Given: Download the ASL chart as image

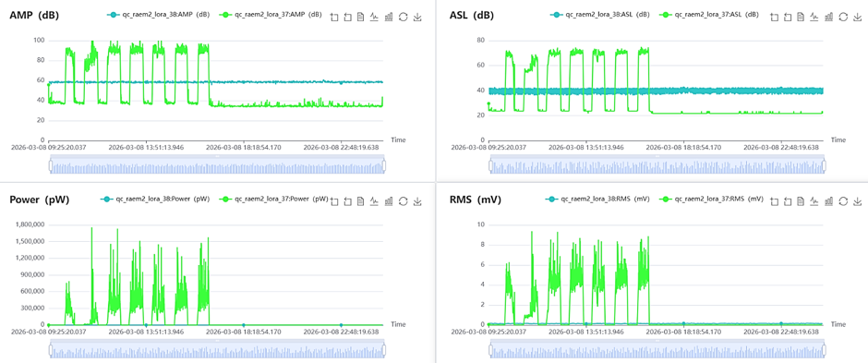Looking at the screenshot, I should [x=858, y=18].
